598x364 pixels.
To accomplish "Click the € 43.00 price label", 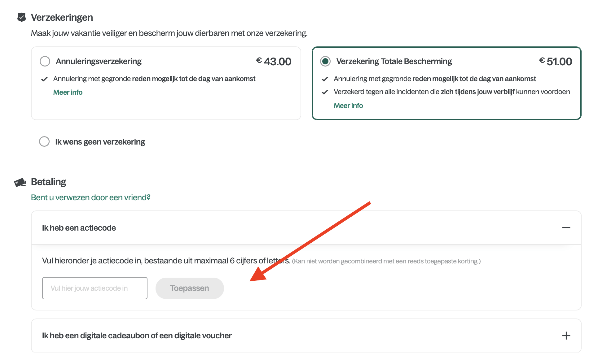I will (x=274, y=61).
